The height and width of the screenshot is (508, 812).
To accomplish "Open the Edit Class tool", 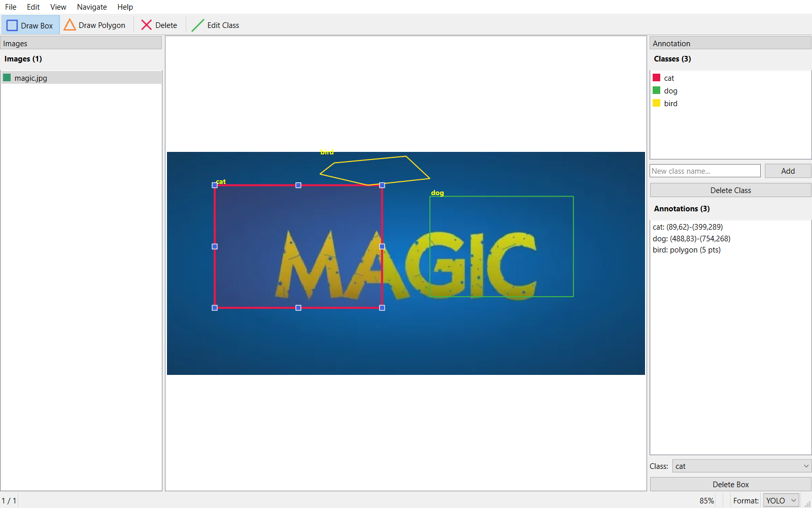I will pos(216,25).
